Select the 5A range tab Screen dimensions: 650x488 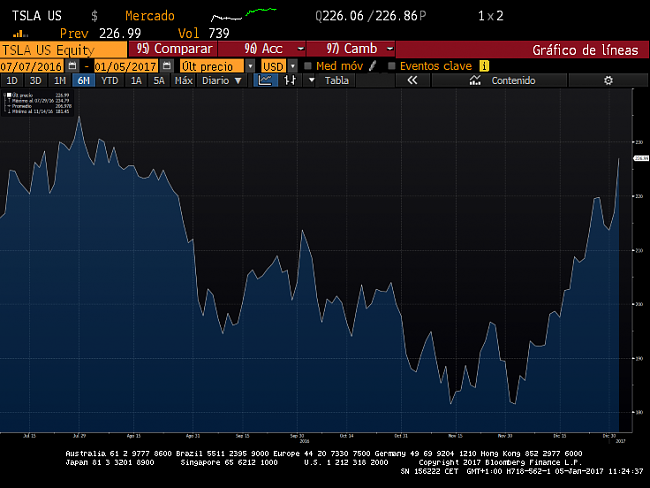click(159, 80)
